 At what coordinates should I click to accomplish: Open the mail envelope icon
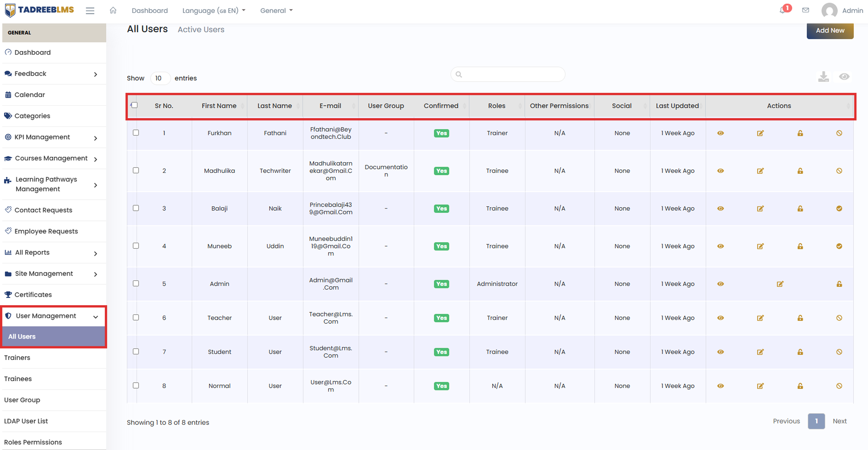coord(806,10)
